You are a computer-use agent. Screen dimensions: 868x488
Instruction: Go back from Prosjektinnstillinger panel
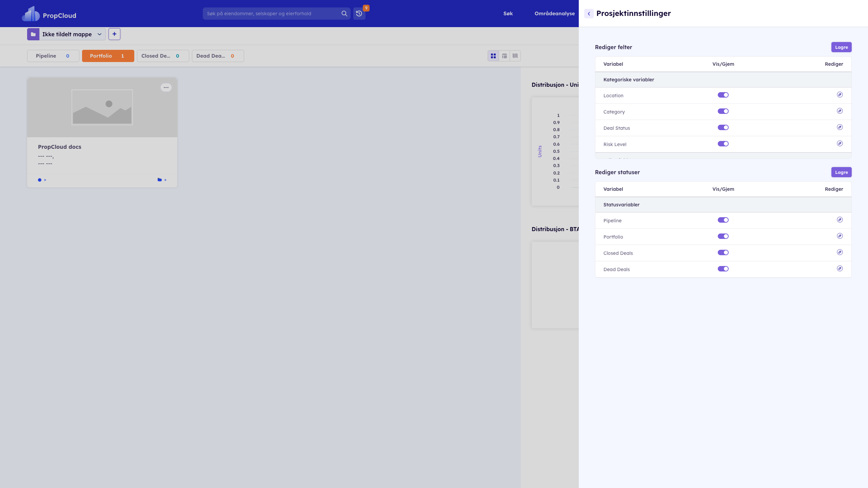[589, 14]
